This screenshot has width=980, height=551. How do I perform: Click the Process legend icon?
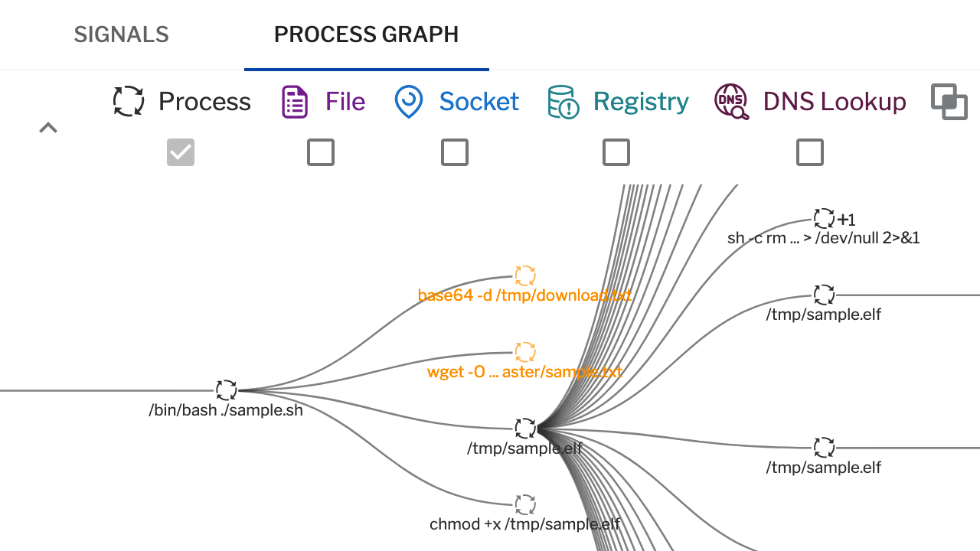(129, 101)
